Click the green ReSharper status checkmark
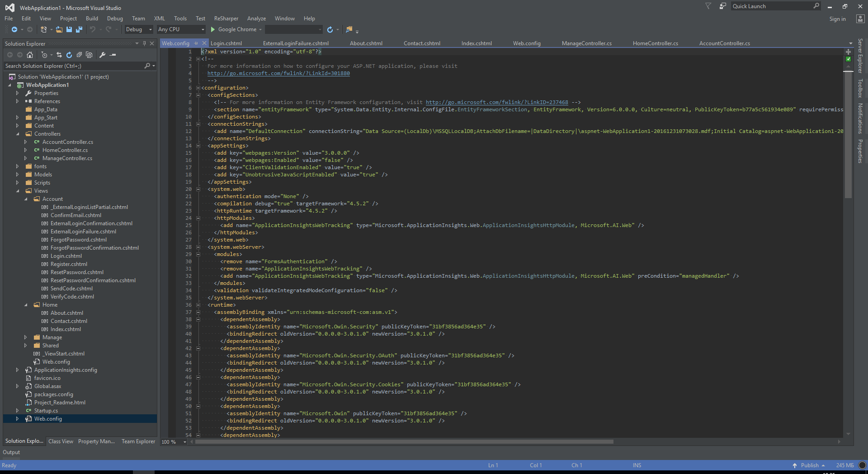 pyautogui.click(x=848, y=59)
